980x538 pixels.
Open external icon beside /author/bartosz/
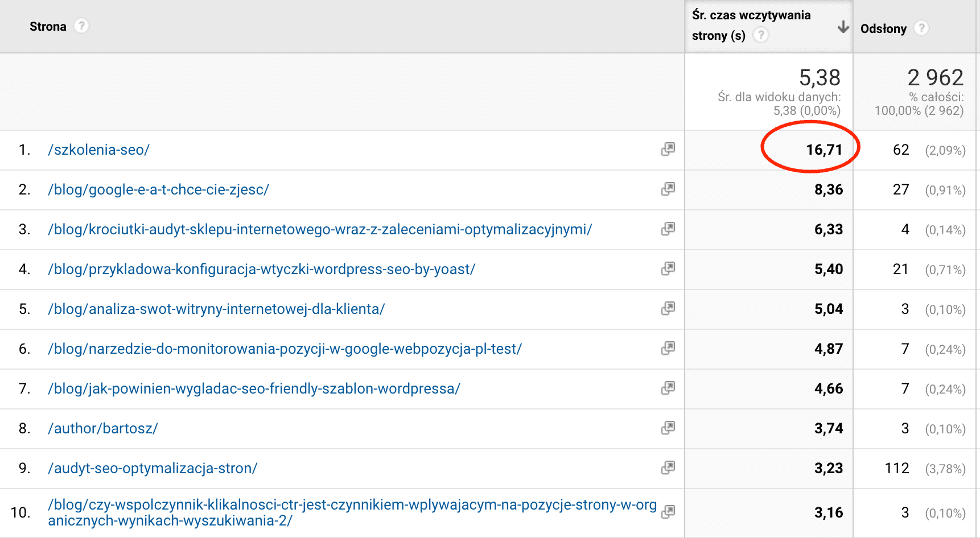coord(668,428)
